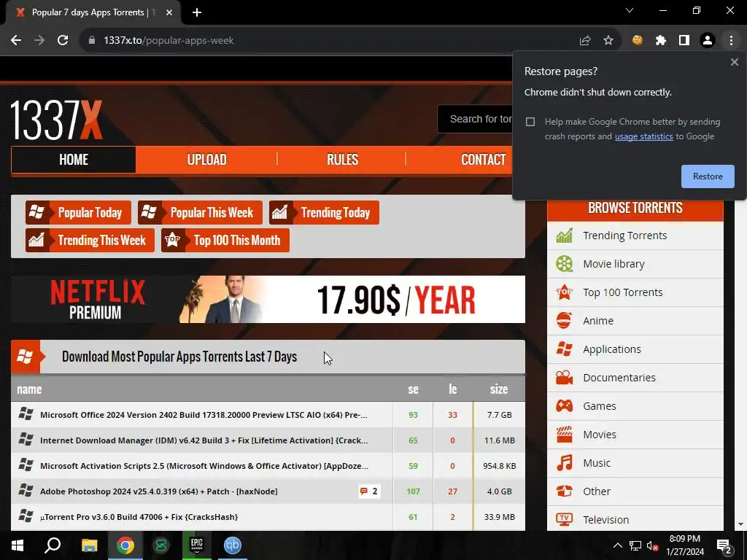This screenshot has height=560, width=747.
Task: Click the taskbar clock showing 8:09 PM
Action: tap(684, 545)
